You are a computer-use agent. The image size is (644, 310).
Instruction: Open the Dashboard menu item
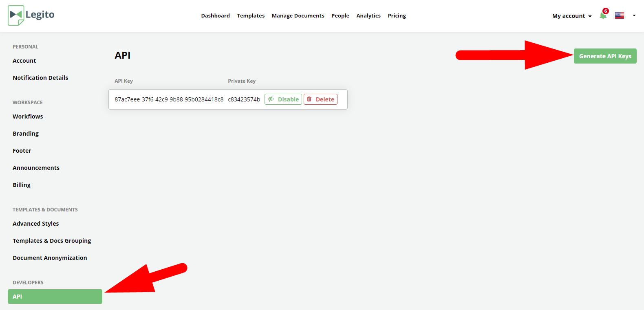[215, 16]
